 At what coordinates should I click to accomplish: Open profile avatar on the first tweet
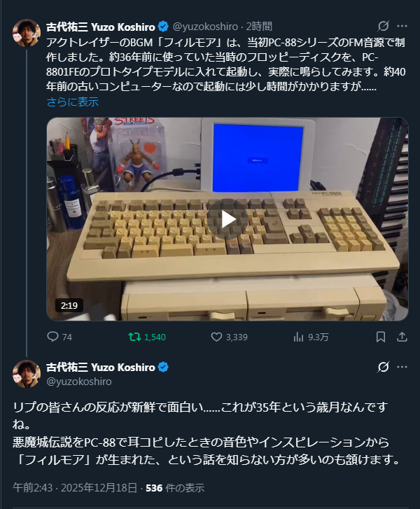click(x=27, y=33)
